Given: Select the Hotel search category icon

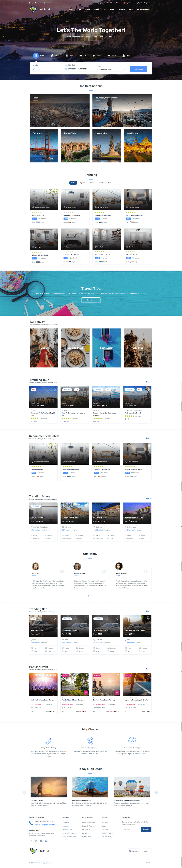Looking at the screenshot, I should pos(35,56).
